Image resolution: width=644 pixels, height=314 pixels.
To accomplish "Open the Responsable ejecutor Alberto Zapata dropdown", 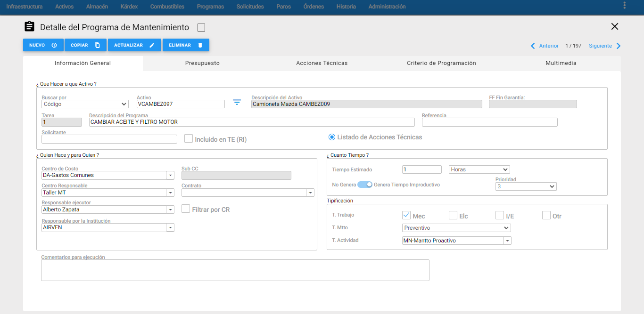I will pyautogui.click(x=170, y=209).
